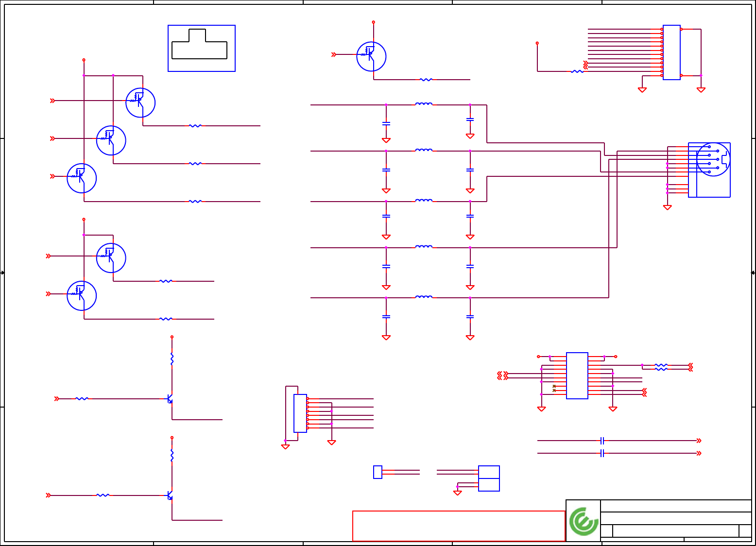Click input port arrow of the upper uncircled transistor
This screenshot has width=756, height=546.
(x=56, y=399)
